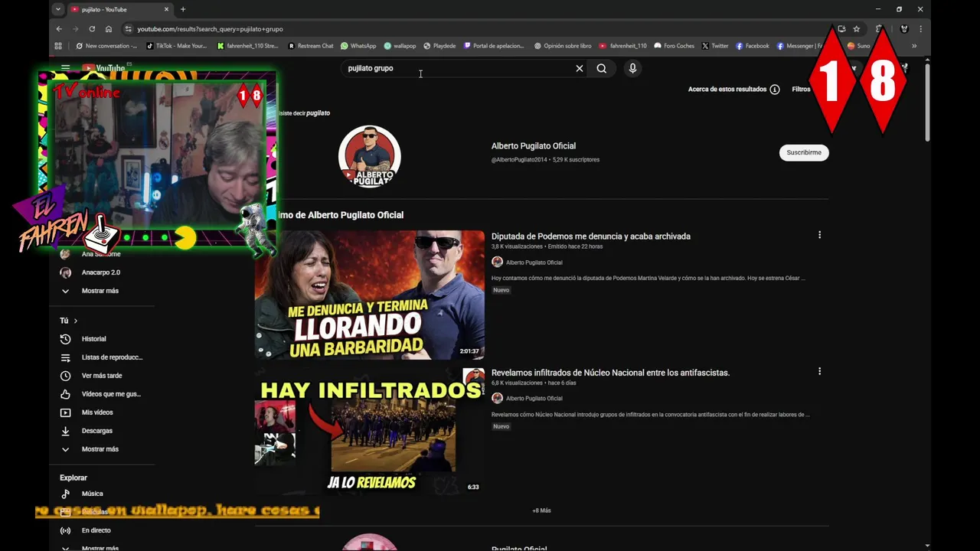The width and height of the screenshot is (980, 551).
Task: Open title Revelamos infiltrados de Núcleo Nacional
Action: 610,373
